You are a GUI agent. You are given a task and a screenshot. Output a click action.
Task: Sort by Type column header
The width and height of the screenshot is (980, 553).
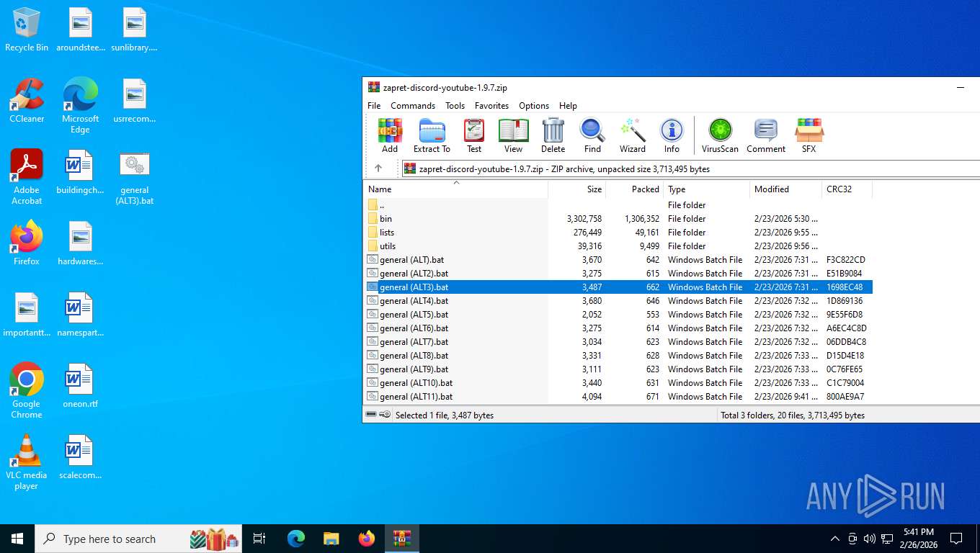(707, 189)
